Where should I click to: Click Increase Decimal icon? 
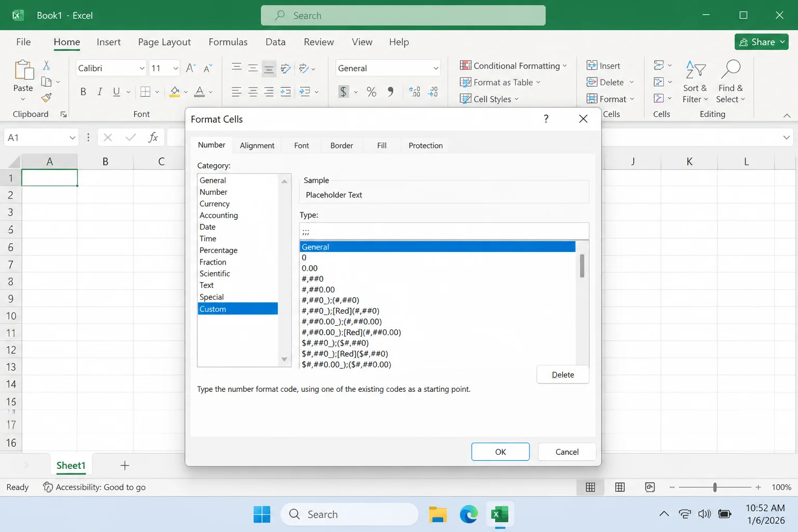point(415,92)
